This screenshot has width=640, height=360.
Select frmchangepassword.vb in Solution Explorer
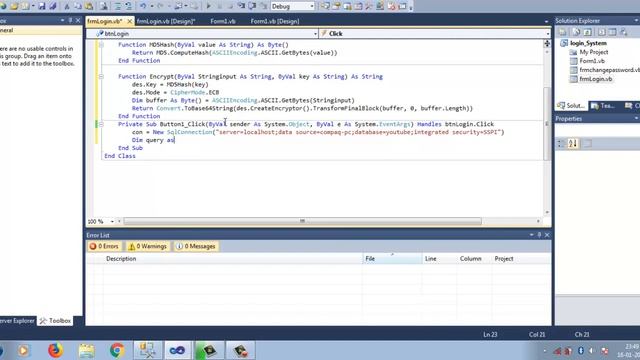[x=609, y=70]
